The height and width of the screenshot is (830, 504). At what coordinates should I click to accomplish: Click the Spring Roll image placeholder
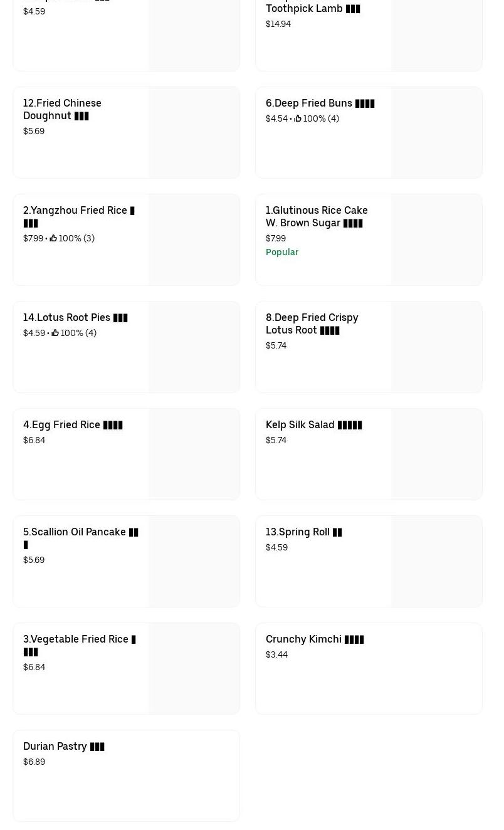(x=437, y=562)
